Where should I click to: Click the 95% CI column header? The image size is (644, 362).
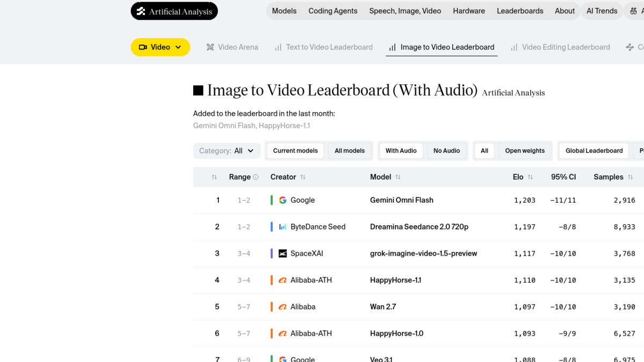click(563, 177)
